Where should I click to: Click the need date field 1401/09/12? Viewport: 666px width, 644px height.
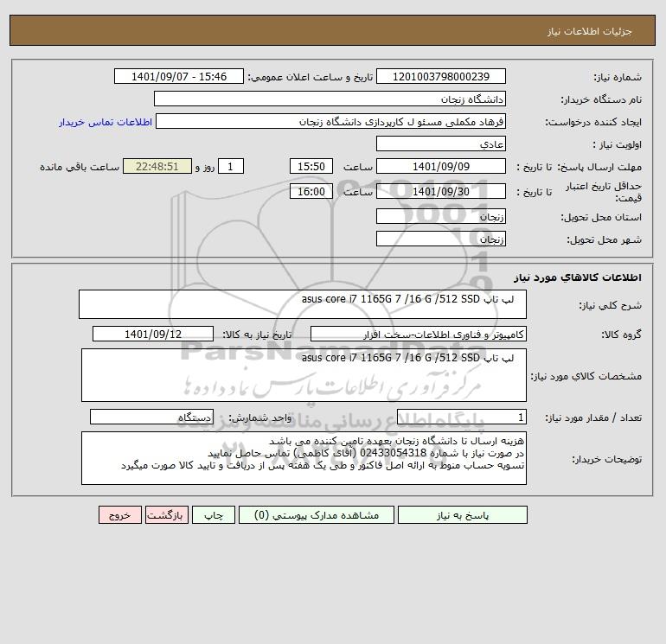pyautogui.click(x=153, y=334)
